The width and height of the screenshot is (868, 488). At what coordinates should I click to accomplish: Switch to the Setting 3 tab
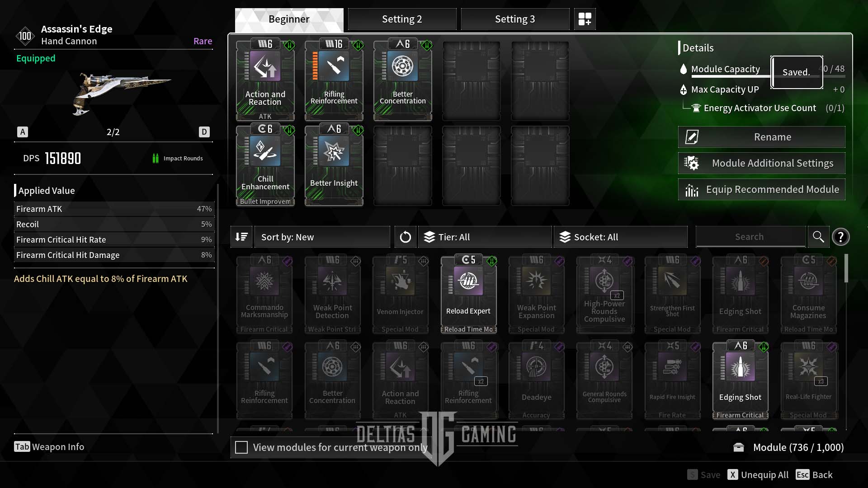click(x=514, y=19)
